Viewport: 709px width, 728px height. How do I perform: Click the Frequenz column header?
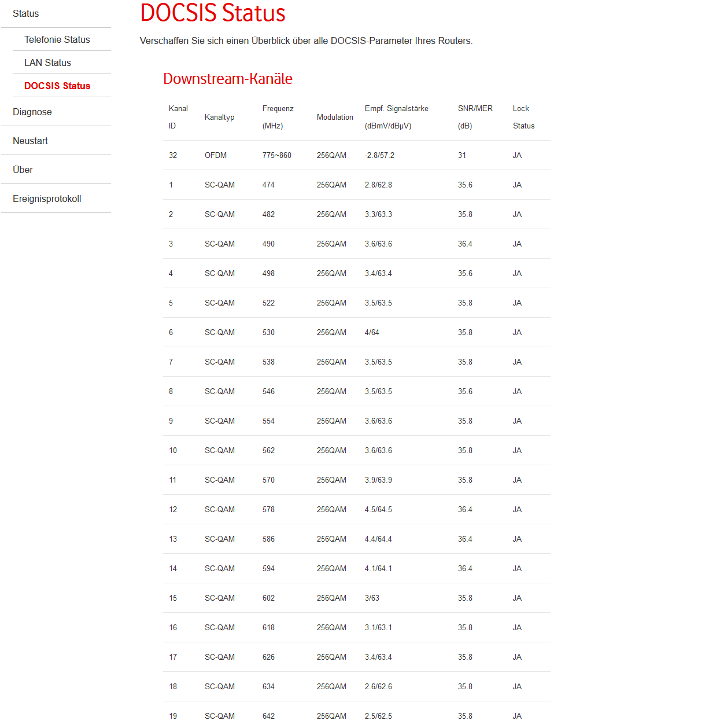[x=278, y=117]
